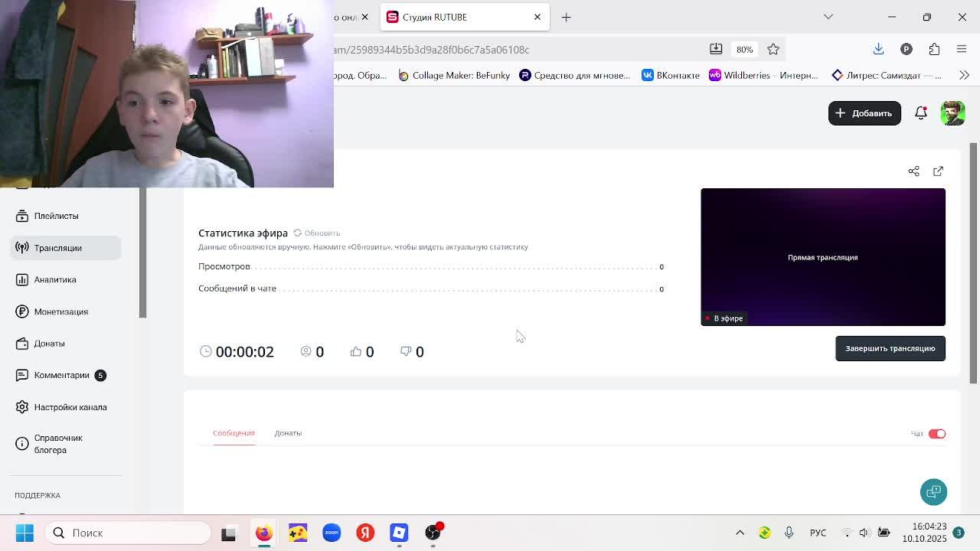This screenshot has height=551, width=980.
Task: Open the support chat bubble icon
Action: pyautogui.click(x=933, y=492)
